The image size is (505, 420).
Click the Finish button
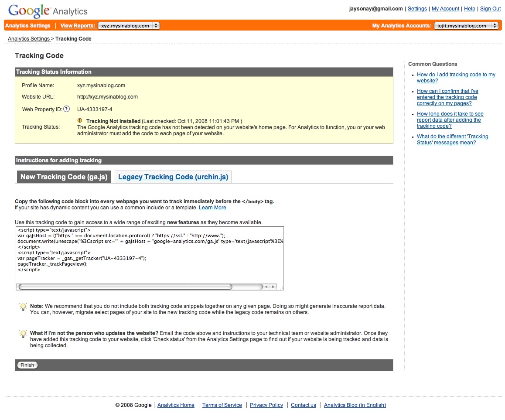[x=27, y=365]
